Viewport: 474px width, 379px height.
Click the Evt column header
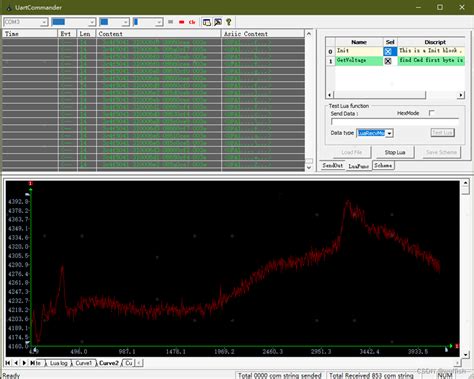pyautogui.click(x=67, y=34)
